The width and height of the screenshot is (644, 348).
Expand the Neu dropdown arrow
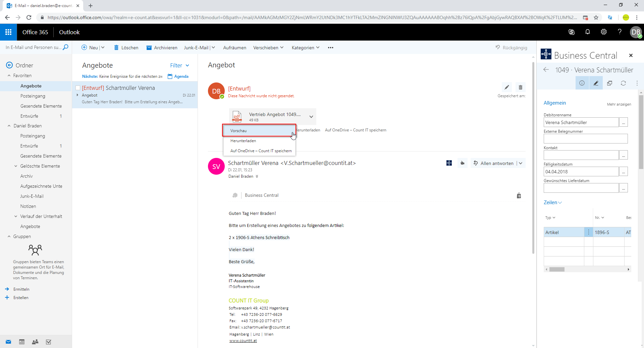103,48
